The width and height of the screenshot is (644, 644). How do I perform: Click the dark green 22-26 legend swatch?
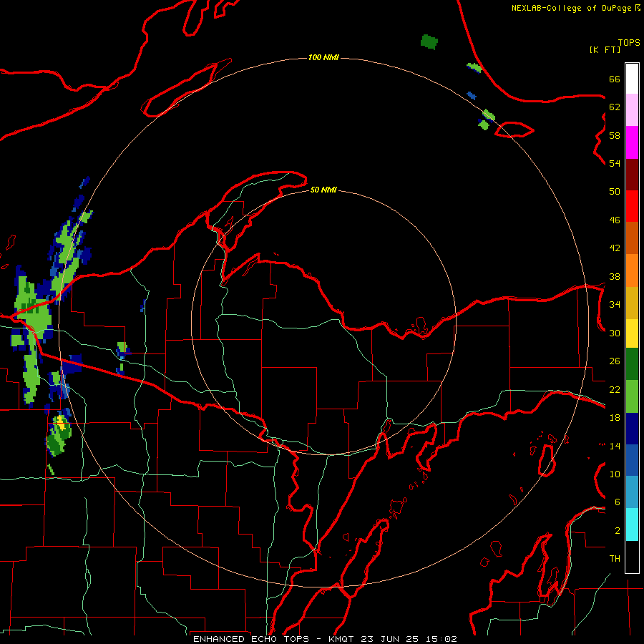632,364
